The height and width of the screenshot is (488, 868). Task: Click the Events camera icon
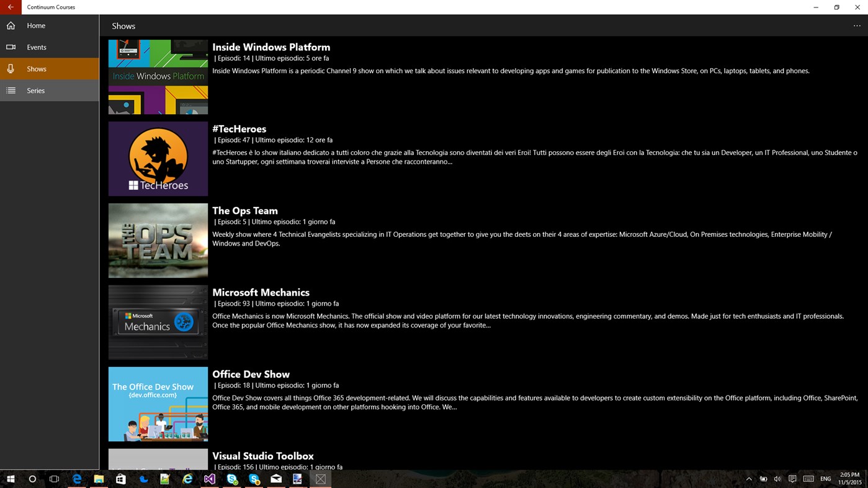click(x=11, y=47)
